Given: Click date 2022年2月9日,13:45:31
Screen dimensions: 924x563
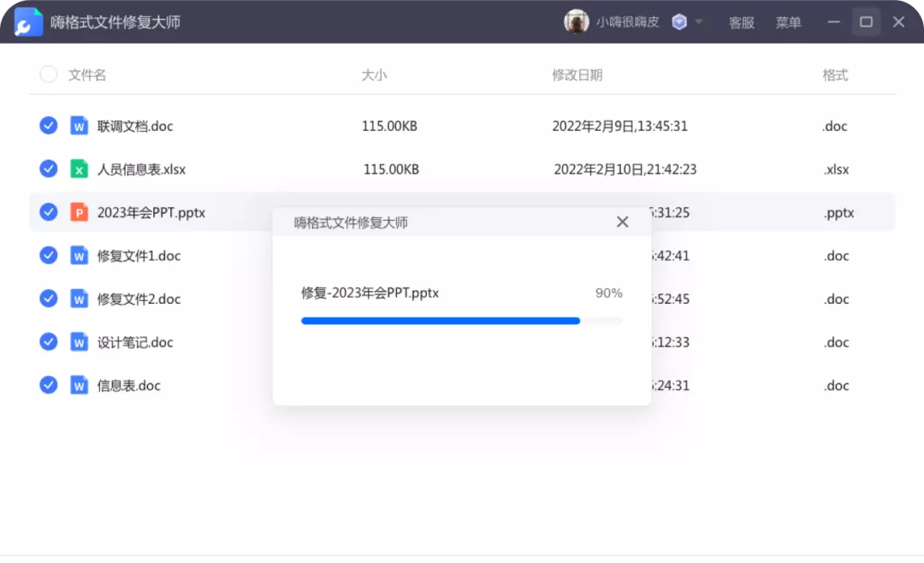Looking at the screenshot, I should [620, 126].
